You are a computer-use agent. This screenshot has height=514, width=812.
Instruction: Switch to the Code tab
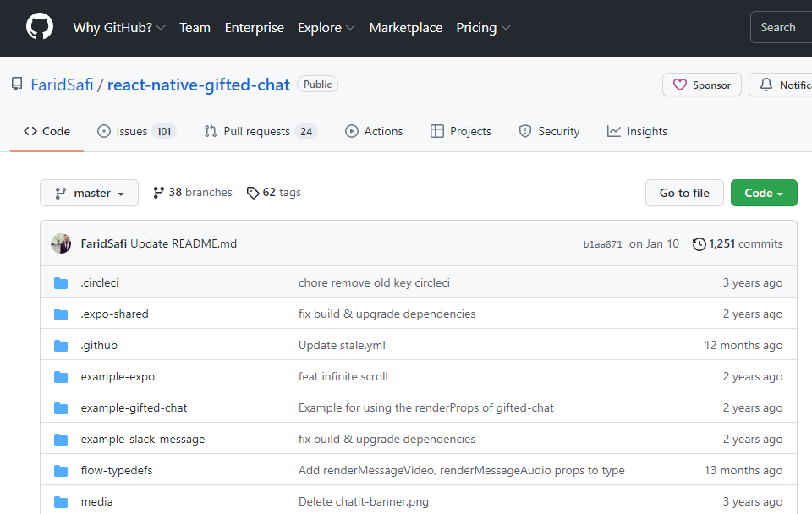point(47,132)
